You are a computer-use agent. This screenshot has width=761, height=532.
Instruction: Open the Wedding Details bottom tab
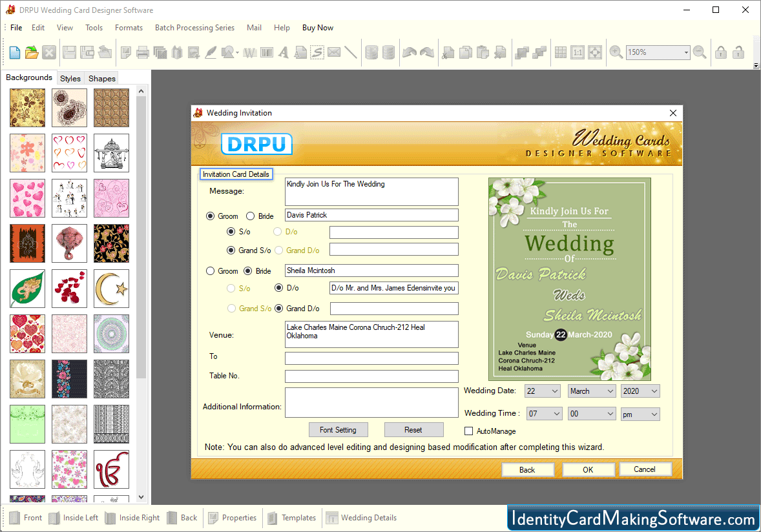click(x=362, y=518)
